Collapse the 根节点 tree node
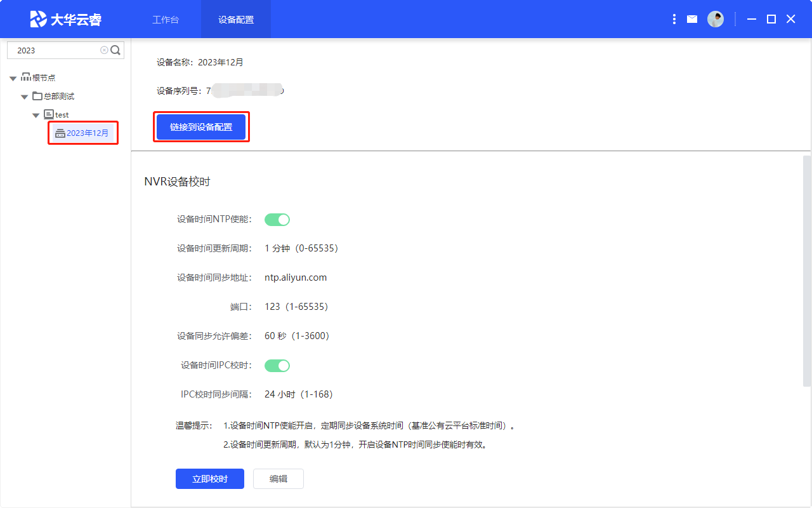This screenshot has height=508, width=812. point(13,78)
